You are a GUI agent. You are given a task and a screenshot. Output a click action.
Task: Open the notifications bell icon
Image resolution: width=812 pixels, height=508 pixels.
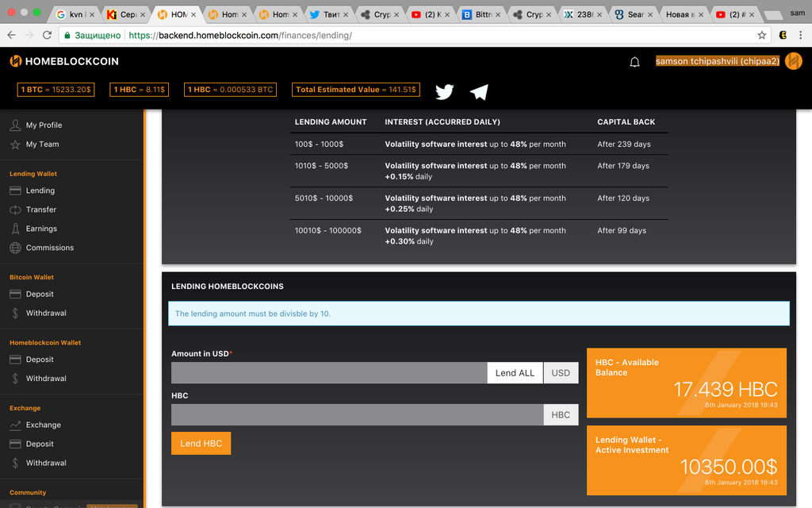(x=634, y=62)
